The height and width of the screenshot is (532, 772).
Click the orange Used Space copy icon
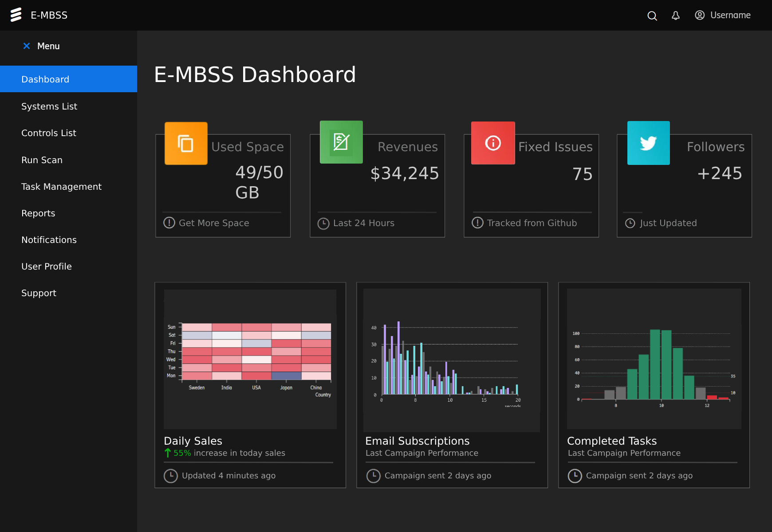(186, 144)
